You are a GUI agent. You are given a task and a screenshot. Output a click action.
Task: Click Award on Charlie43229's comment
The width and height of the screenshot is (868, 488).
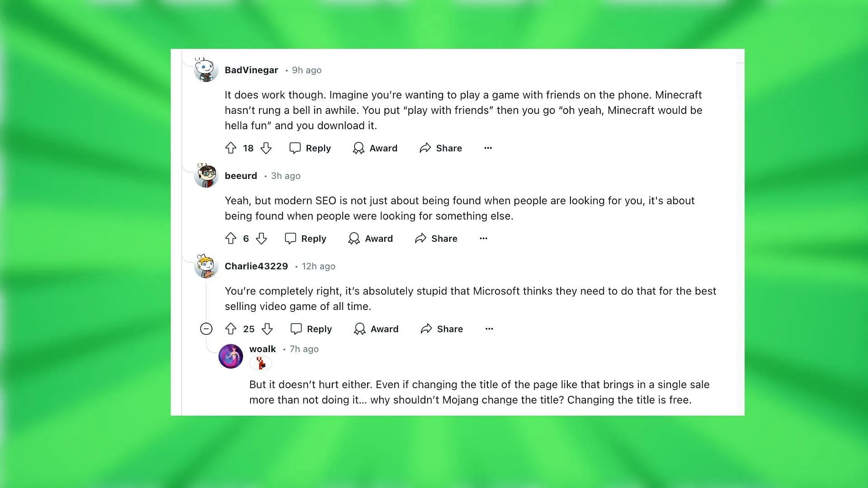(376, 328)
